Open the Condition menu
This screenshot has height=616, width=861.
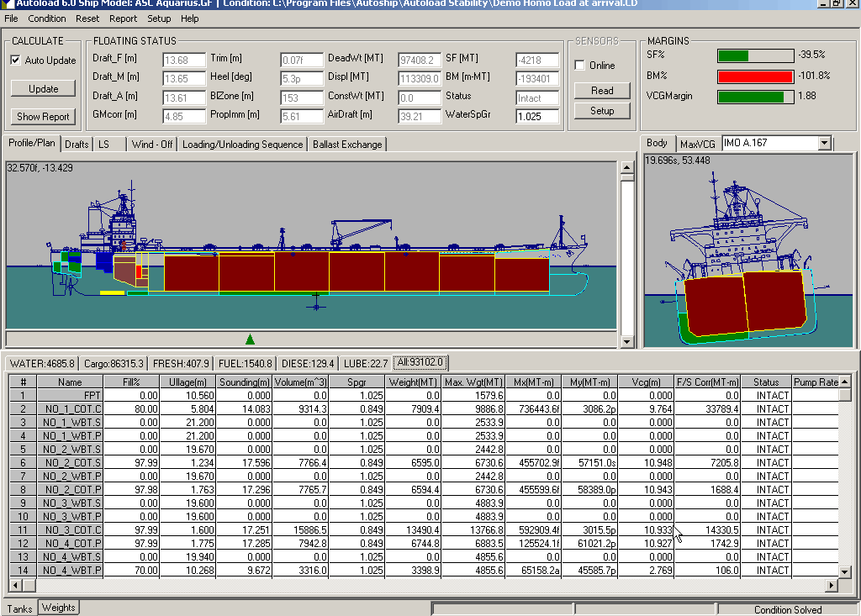tap(47, 18)
